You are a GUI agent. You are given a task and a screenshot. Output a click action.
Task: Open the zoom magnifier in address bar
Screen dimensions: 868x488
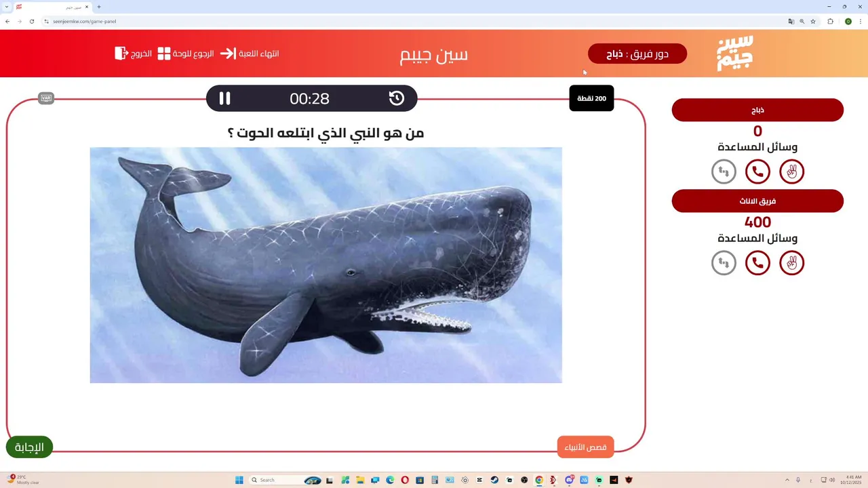coord(802,21)
